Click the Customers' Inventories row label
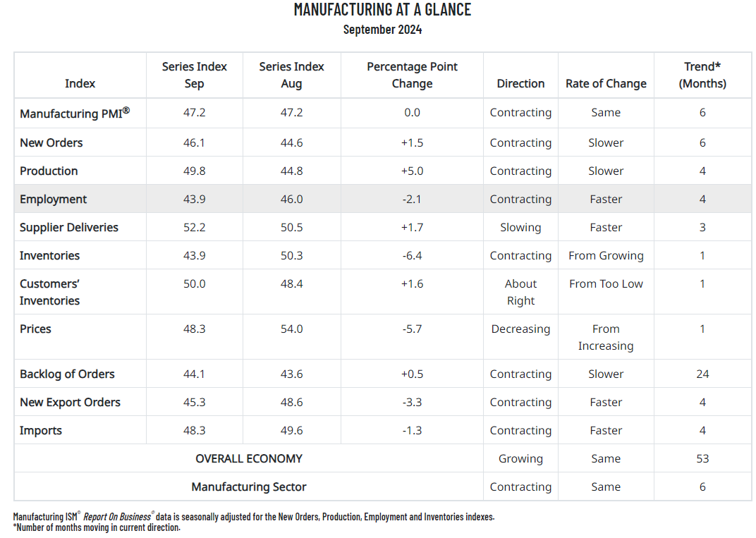This screenshot has height=538, width=756. click(x=50, y=292)
